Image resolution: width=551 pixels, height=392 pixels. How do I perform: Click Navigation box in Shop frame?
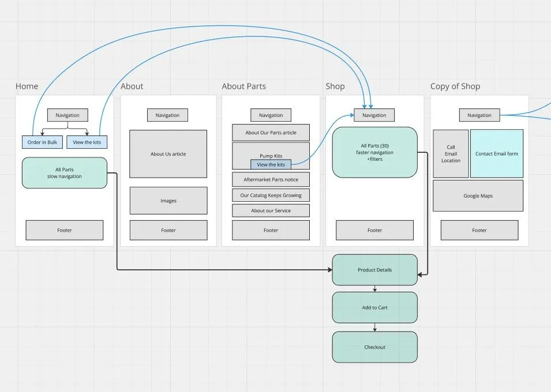(x=374, y=115)
